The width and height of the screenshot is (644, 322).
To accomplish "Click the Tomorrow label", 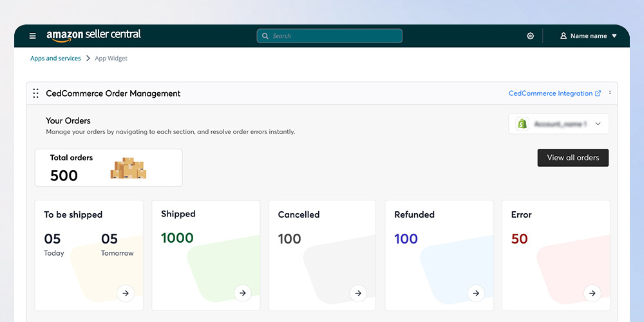I will (117, 253).
